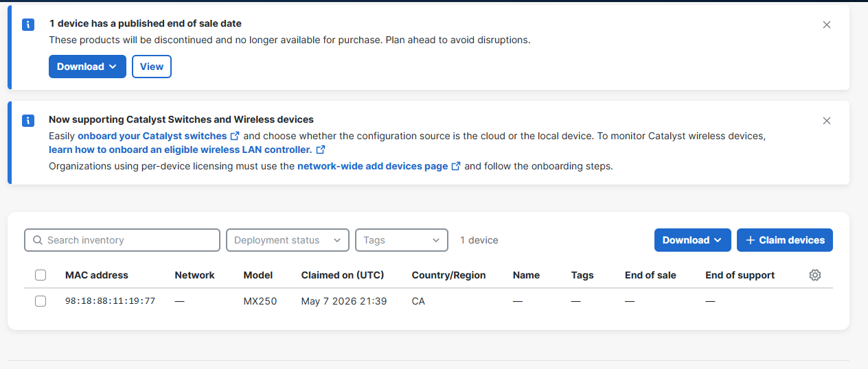Open the Tags filter dropdown
Screen dimensions: 868x369
[x=402, y=240]
